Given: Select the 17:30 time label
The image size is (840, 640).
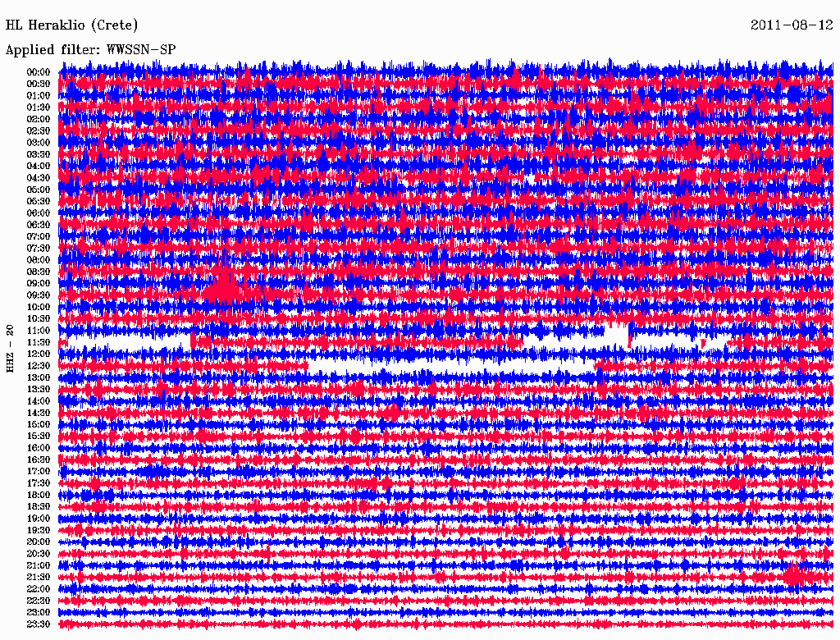Looking at the screenshot, I should coord(39,483).
